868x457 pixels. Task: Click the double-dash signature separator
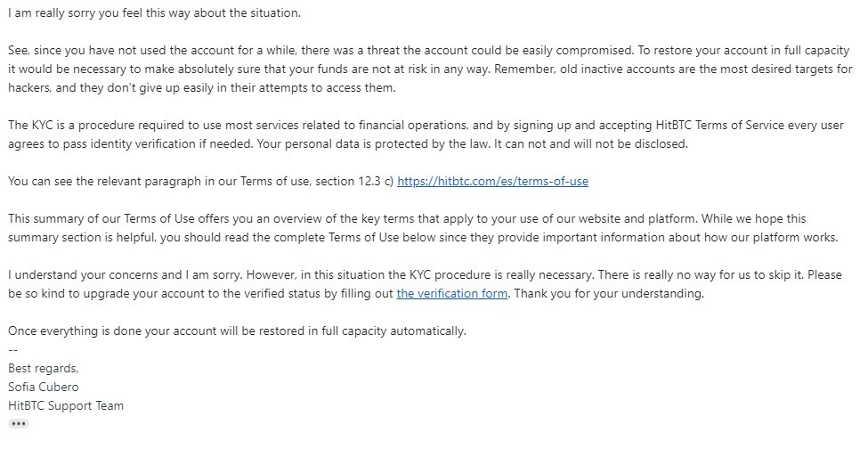[x=12, y=349]
